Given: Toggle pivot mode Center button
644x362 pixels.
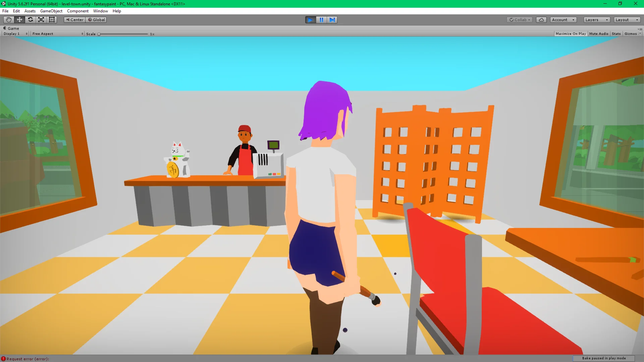Looking at the screenshot, I should click(x=74, y=20).
